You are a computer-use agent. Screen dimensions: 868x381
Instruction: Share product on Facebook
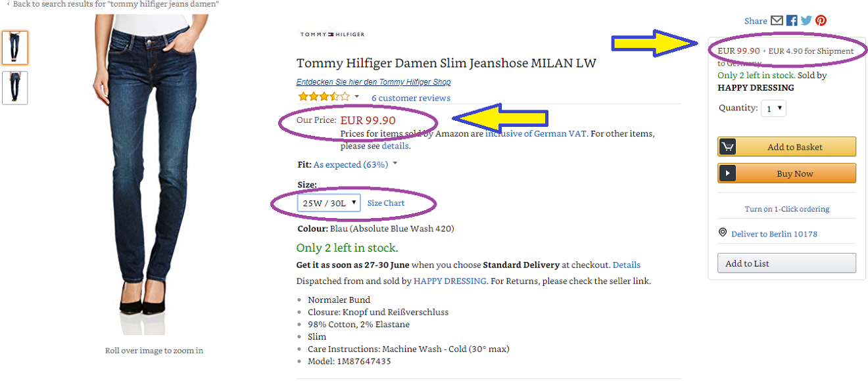792,21
